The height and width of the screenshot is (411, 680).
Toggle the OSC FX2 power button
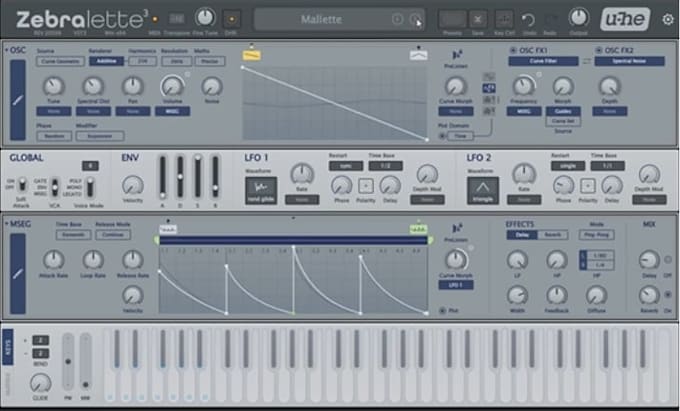[x=598, y=50]
